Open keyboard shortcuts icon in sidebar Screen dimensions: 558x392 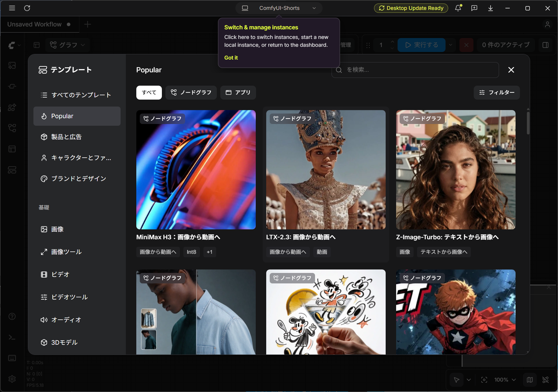[12, 358]
